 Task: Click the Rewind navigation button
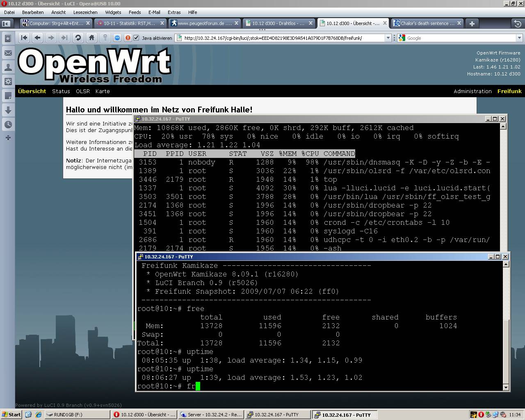point(24,38)
